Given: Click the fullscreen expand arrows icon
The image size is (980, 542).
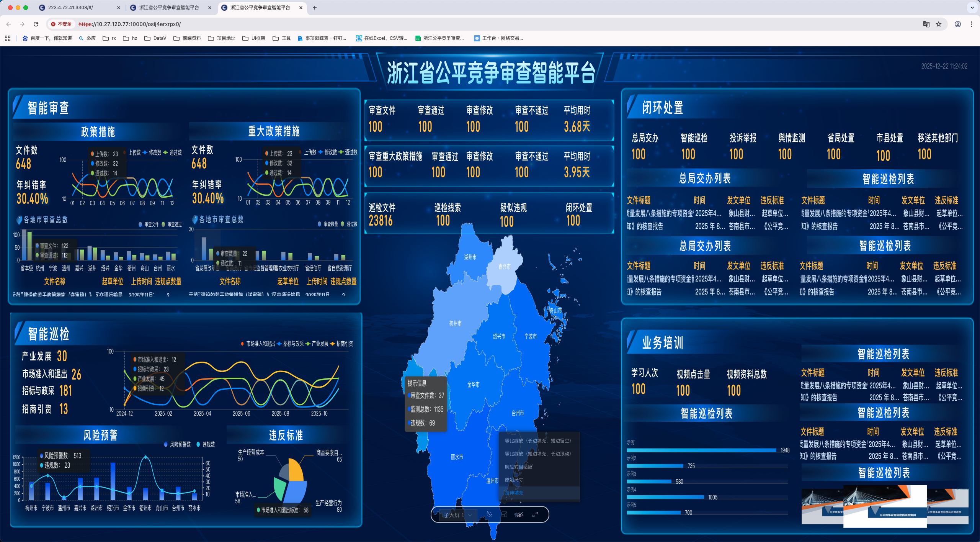Looking at the screenshot, I should coord(535,514).
